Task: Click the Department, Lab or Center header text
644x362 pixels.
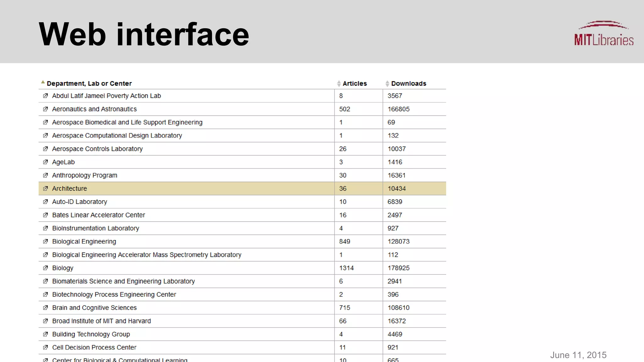Action: [x=89, y=84]
